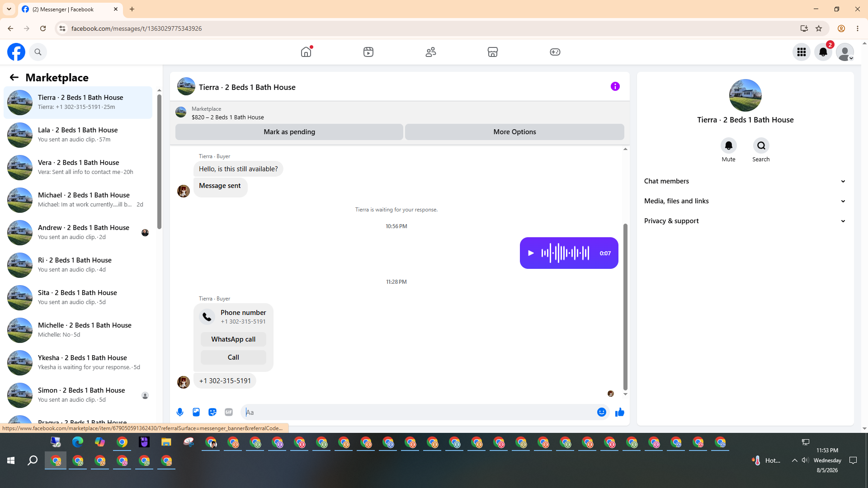Open the notifications bell with badge
The width and height of the screenshot is (868, 488).
pos(823,52)
